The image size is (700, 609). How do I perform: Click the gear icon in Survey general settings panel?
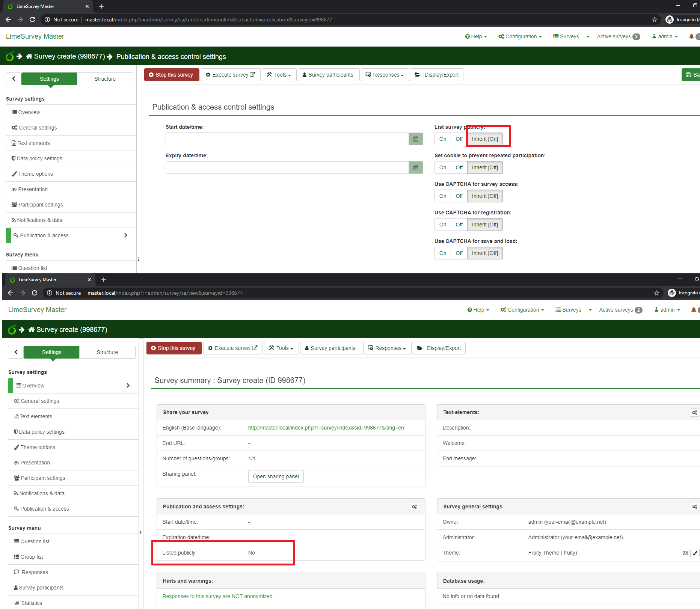click(694, 507)
